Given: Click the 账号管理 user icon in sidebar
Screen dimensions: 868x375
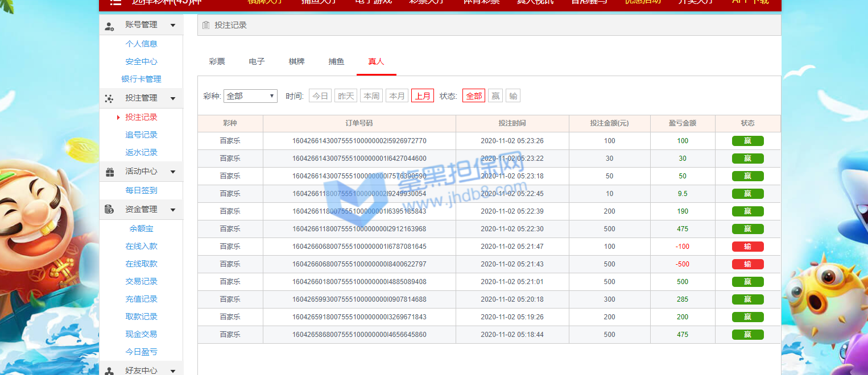Looking at the screenshot, I should [109, 26].
